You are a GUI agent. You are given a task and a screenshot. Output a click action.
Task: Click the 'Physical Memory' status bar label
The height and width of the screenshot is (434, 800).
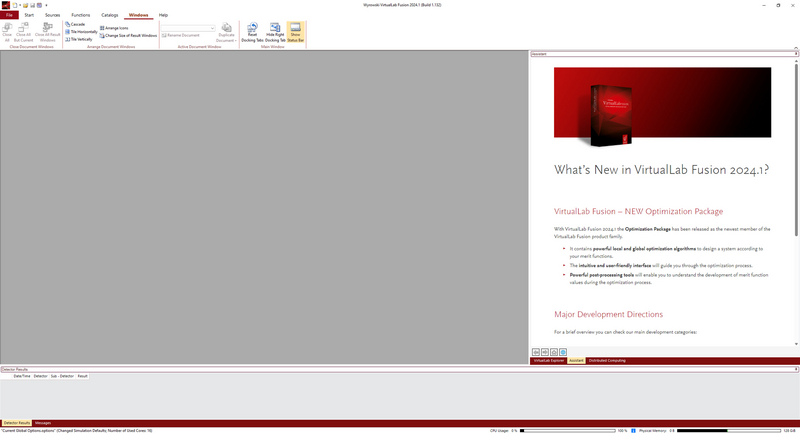pos(653,431)
